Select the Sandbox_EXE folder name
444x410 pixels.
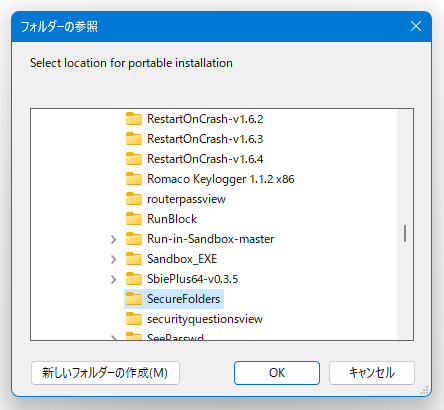point(182,259)
